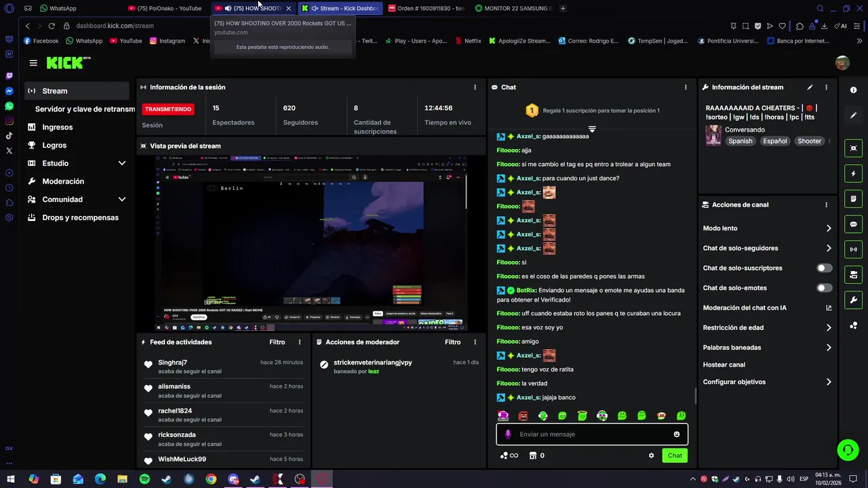The width and height of the screenshot is (868, 488).
Task: Open options menu of the Chat panel
Action: click(x=686, y=87)
